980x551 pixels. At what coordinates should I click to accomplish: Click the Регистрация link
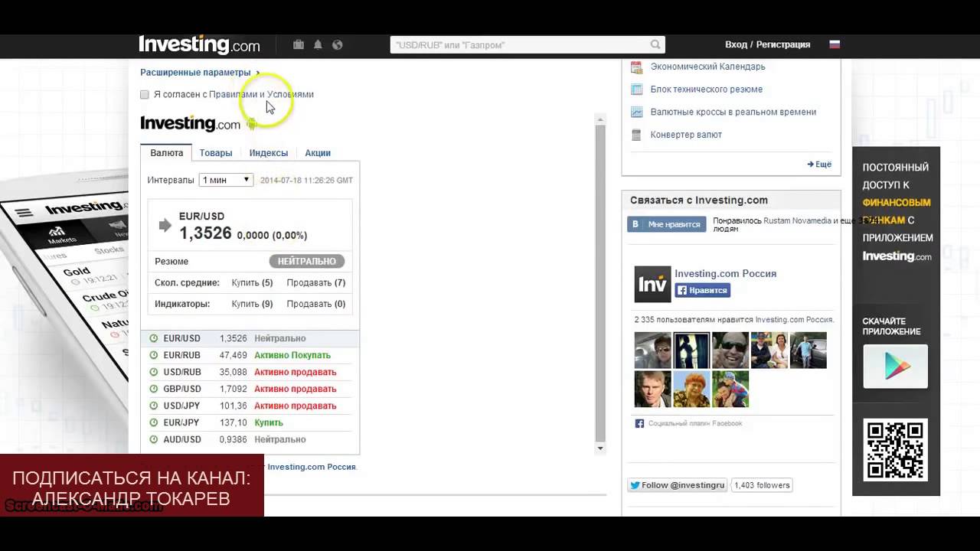click(x=783, y=44)
